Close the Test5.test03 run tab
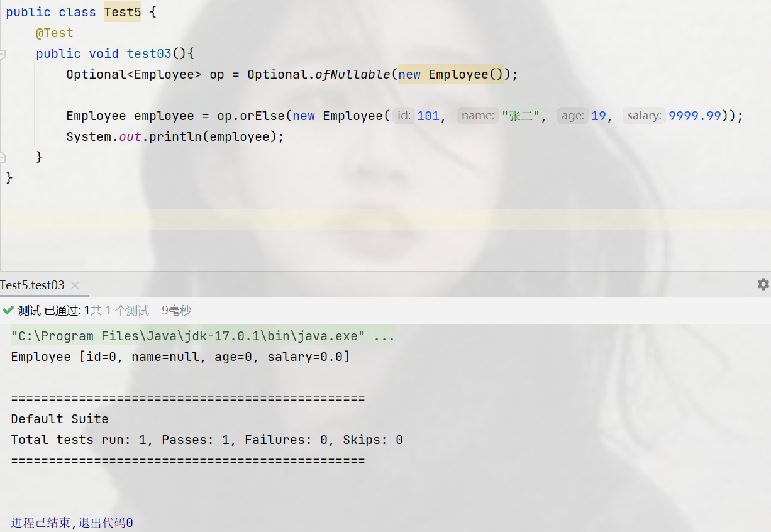The image size is (771, 532). [75, 285]
